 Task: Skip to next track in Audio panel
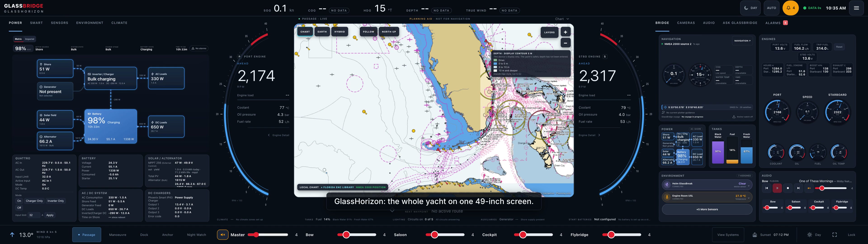[x=798, y=188]
